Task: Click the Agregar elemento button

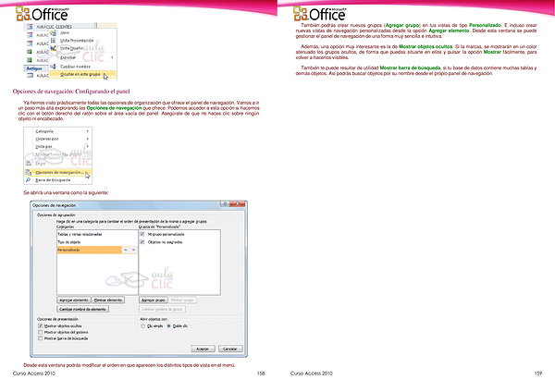Action: [x=73, y=300]
